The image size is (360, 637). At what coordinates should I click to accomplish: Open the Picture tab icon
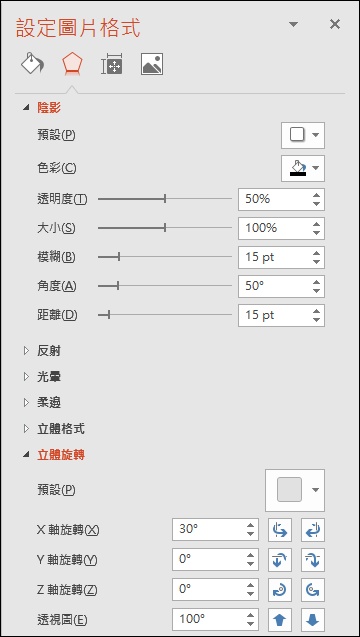point(152,64)
